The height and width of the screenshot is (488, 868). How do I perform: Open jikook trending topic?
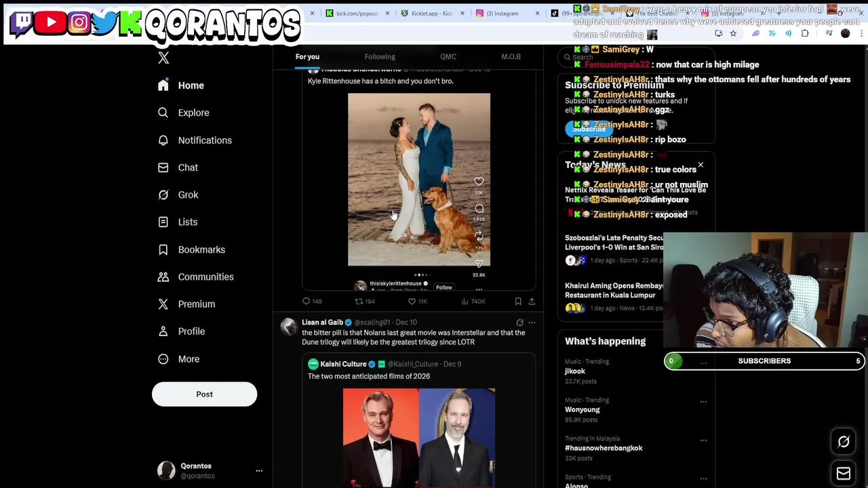tap(575, 371)
